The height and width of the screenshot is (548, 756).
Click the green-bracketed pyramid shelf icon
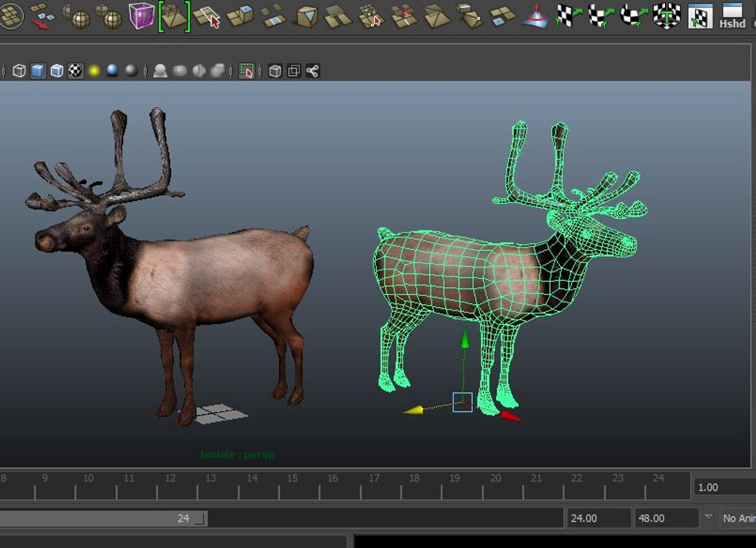pyautogui.click(x=174, y=16)
